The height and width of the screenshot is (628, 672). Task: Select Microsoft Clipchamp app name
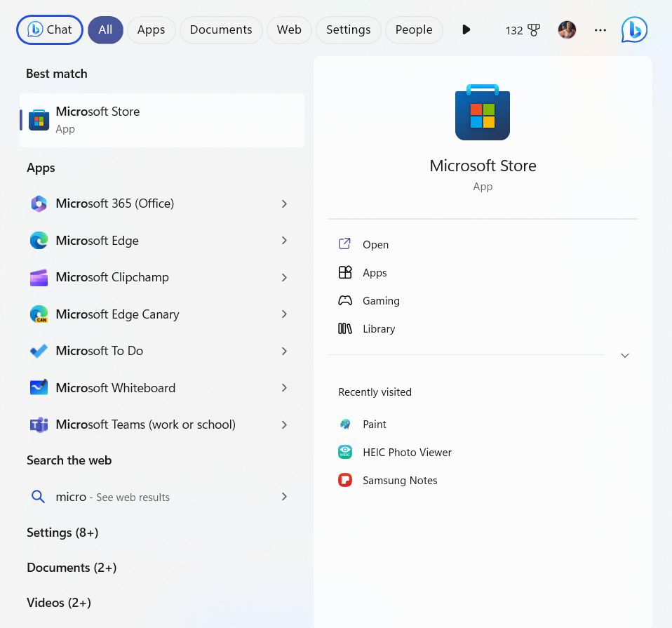coord(112,277)
